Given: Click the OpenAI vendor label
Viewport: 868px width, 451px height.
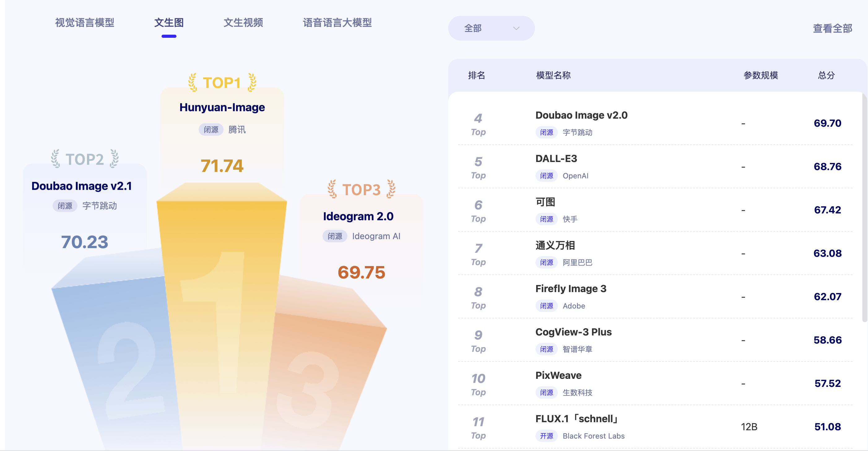Looking at the screenshot, I should [575, 176].
